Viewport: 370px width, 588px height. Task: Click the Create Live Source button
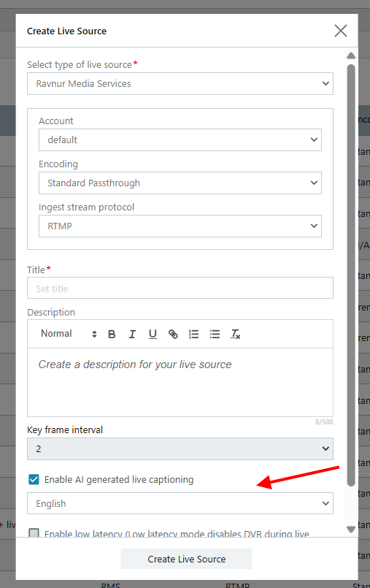coord(187,559)
